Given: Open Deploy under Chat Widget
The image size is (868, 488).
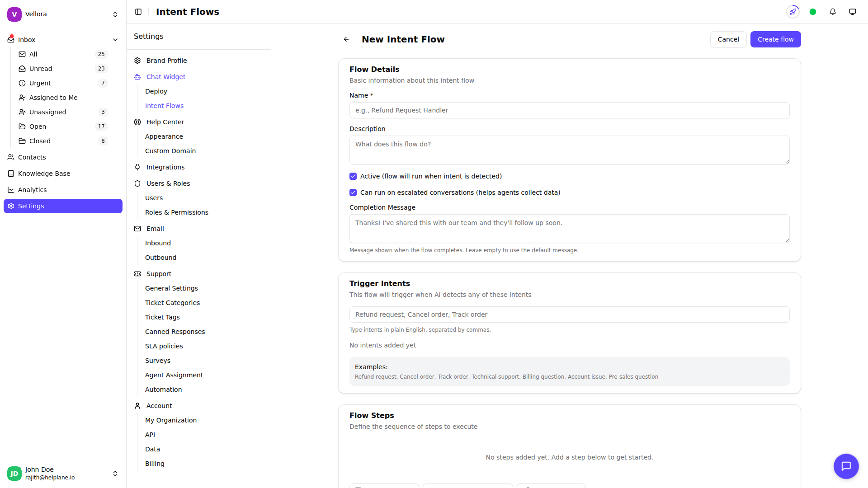Looking at the screenshot, I should coord(156,91).
